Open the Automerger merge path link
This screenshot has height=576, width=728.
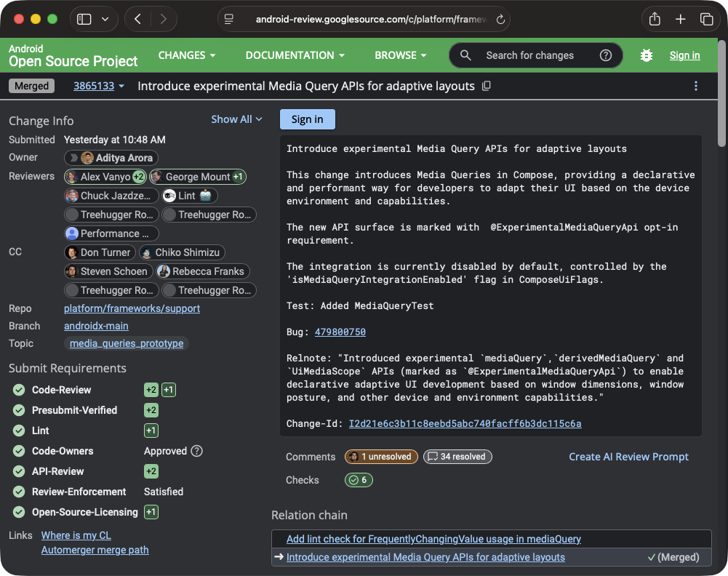pos(95,550)
